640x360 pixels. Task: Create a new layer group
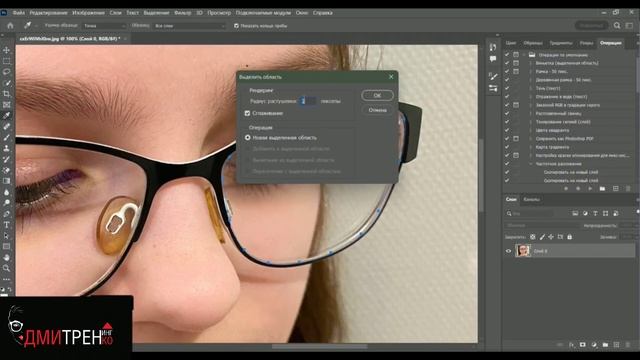pyautogui.click(x=605, y=345)
